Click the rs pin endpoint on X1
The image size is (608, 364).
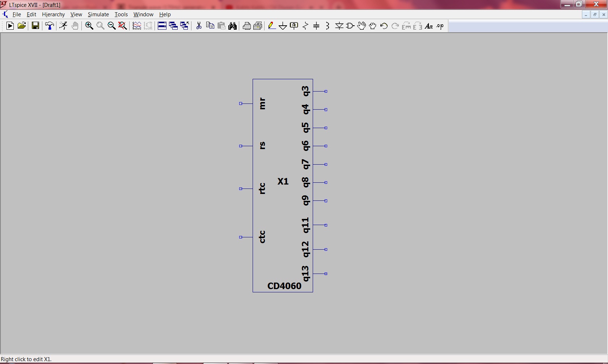coord(241,146)
